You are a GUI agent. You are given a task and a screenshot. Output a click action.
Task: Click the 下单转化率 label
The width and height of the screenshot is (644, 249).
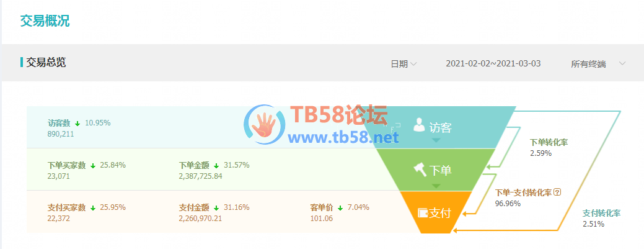point(549,142)
